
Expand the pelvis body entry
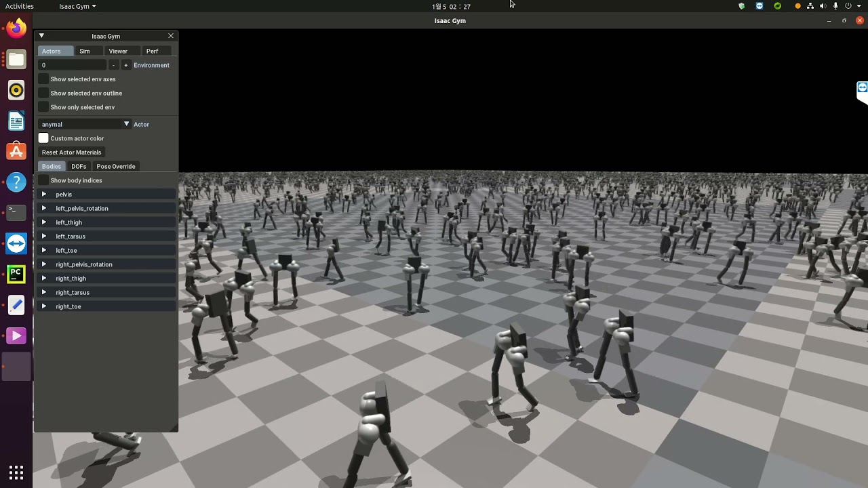(107, 195)
